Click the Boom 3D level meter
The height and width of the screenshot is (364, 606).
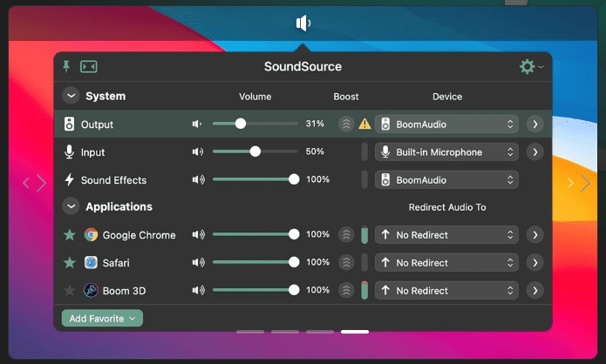click(x=364, y=290)
